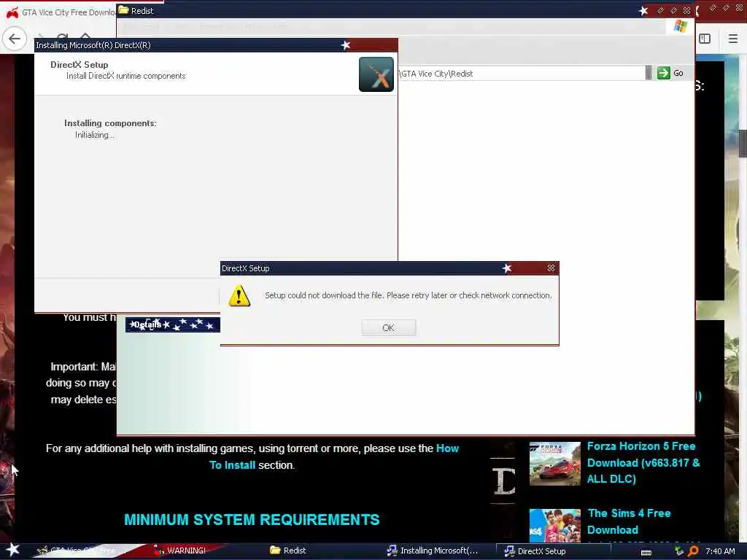Click the star icon on DirectX Setup title bar
This screenshot has width=747, height=560.
507,268
